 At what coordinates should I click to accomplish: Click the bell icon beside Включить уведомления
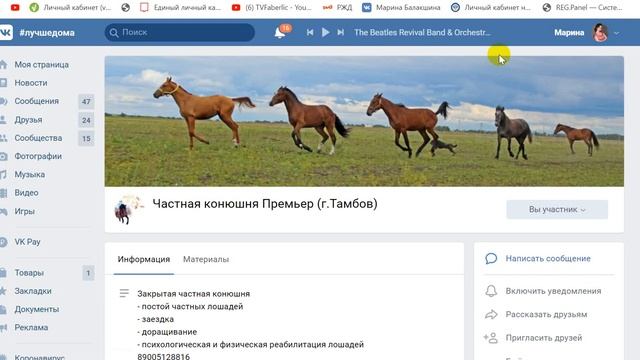(x=491, y=291)
